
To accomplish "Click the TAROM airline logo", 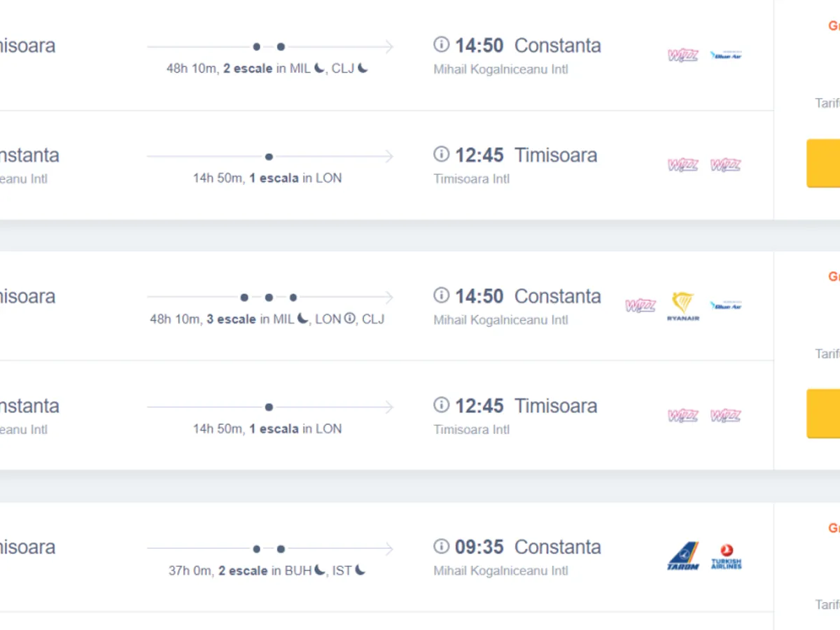I will pyautogui.click(x=682, y=556).
